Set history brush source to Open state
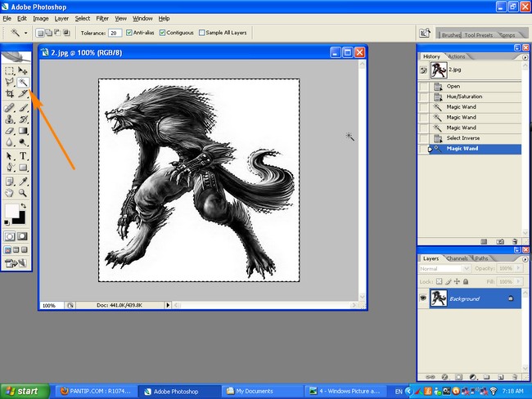The image size is (532, 399). click(424, 86)
